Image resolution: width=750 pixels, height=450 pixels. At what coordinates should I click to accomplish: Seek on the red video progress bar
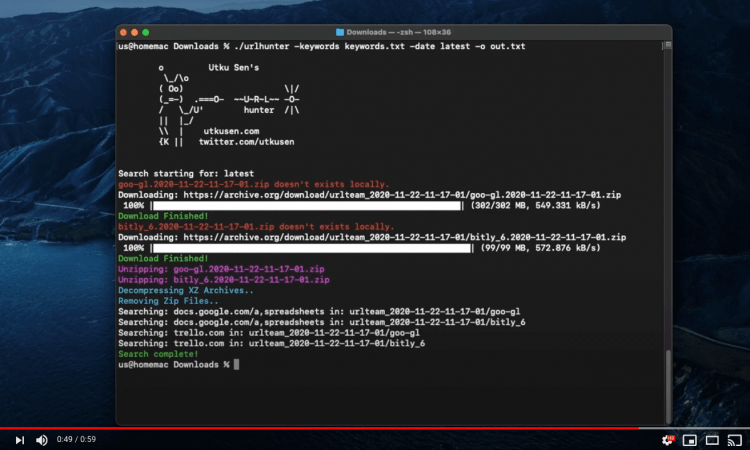click(319, 428)
